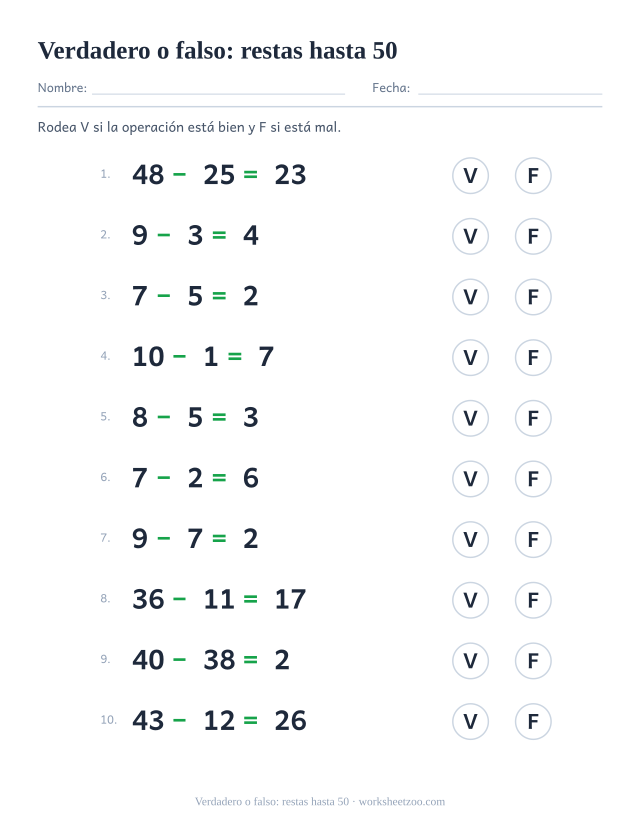Screen dimensions: 640x829
Task: Circle V for 48 − 25 = 23
Action: point(470,176)
